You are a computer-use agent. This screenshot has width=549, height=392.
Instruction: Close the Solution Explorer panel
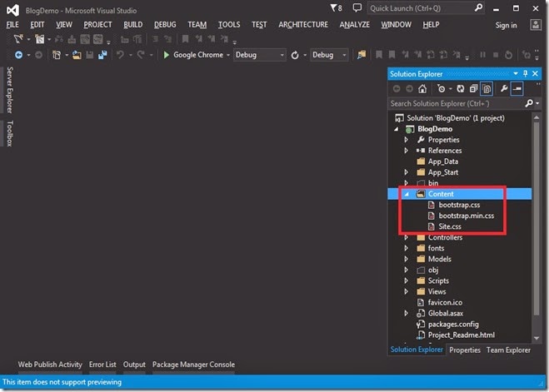pyautogui.click(x=535, y=73)
